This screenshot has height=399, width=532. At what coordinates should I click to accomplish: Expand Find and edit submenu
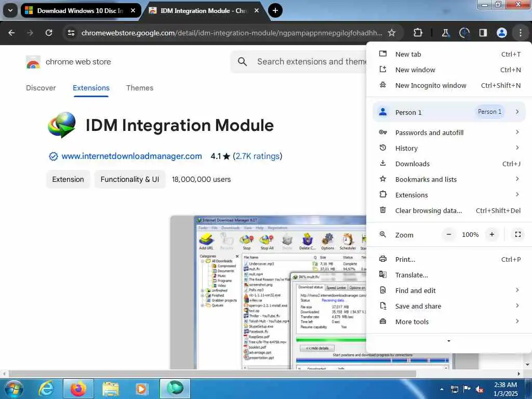pyautogui.click(x=449, y=290)
